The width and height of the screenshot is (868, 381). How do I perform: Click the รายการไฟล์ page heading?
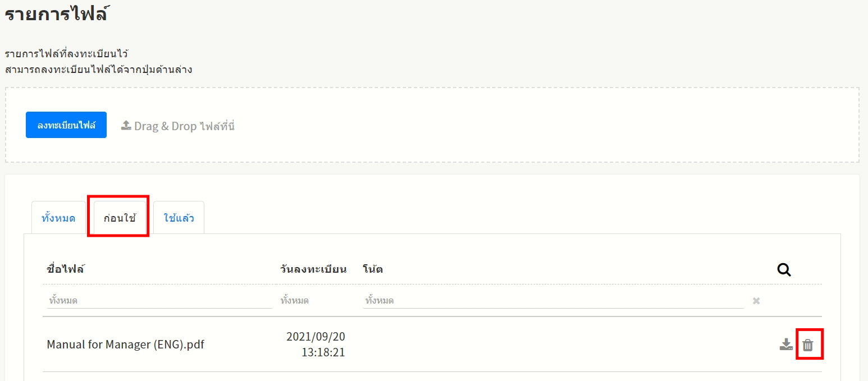click(x=56, y=14)
